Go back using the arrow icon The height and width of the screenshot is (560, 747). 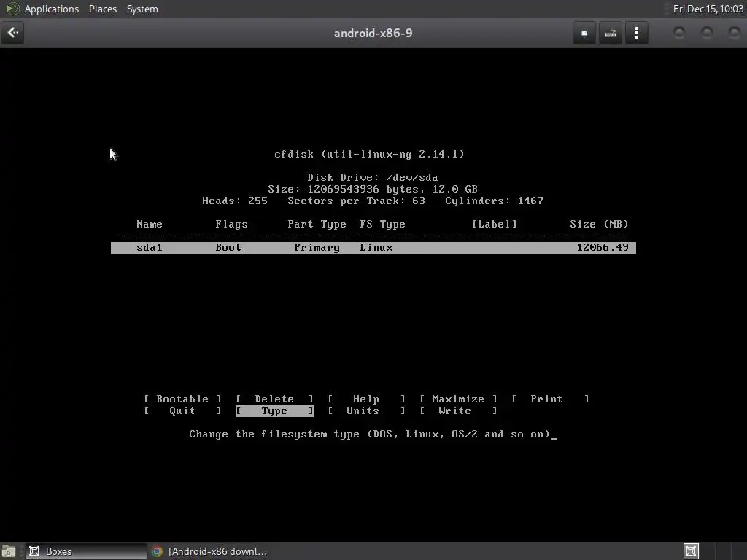point(12,33)
